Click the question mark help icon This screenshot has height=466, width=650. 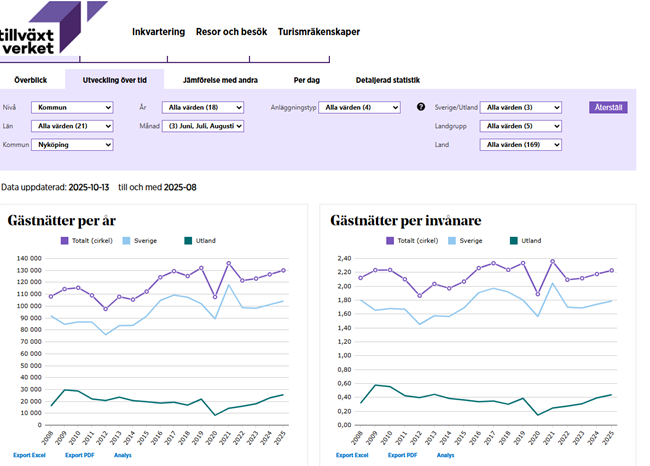pos(421,107)
